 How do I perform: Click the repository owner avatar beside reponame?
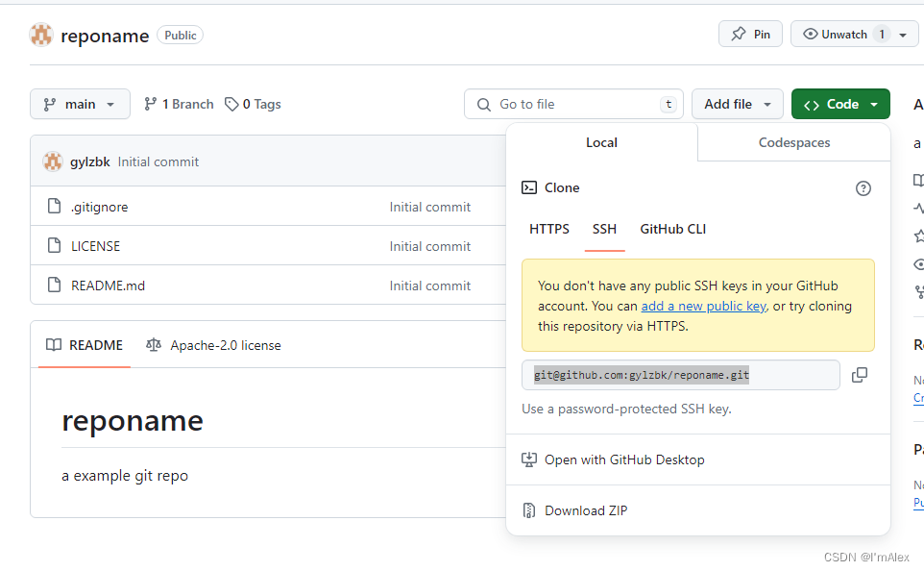41,35
